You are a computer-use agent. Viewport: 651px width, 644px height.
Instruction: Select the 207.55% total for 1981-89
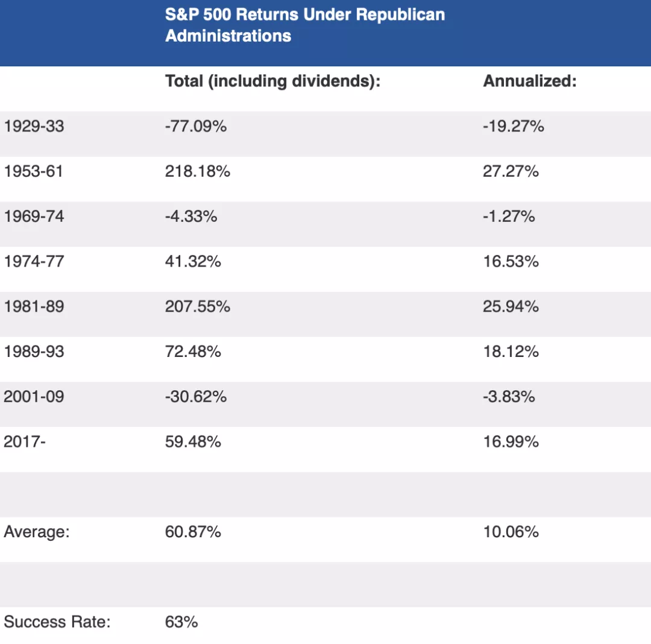(197, 307)
